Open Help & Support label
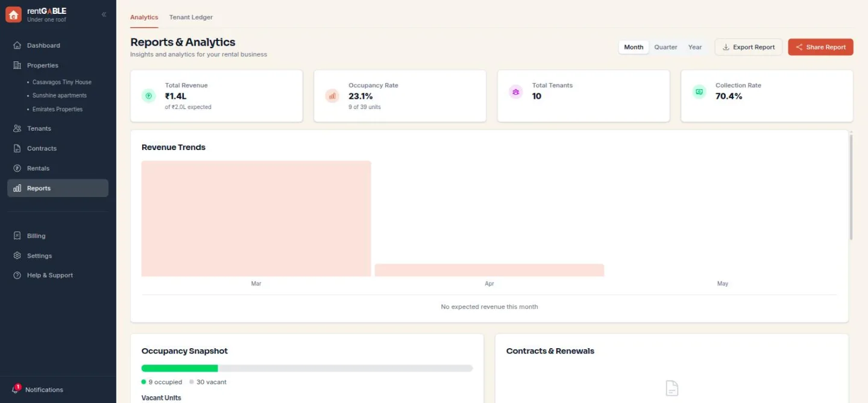 [50, 275]
